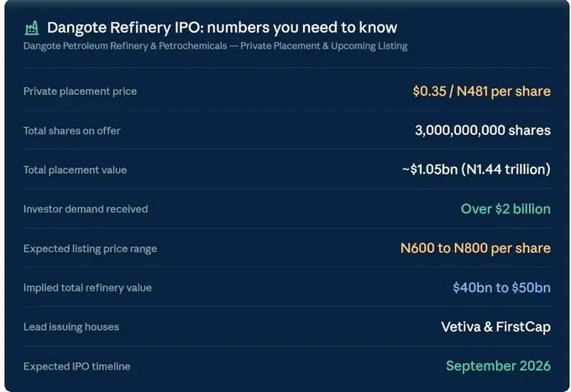Select the 3,000,000,000 shares value
Screen dimensions: 571x392
pyautogui.click(x=483, y=130)
